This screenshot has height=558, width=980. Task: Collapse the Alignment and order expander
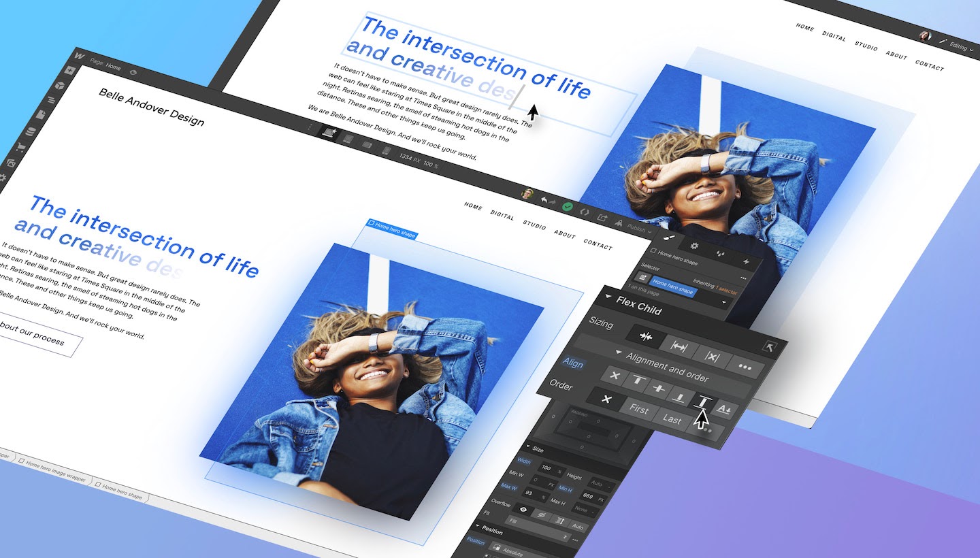click(x=619, y=352)
